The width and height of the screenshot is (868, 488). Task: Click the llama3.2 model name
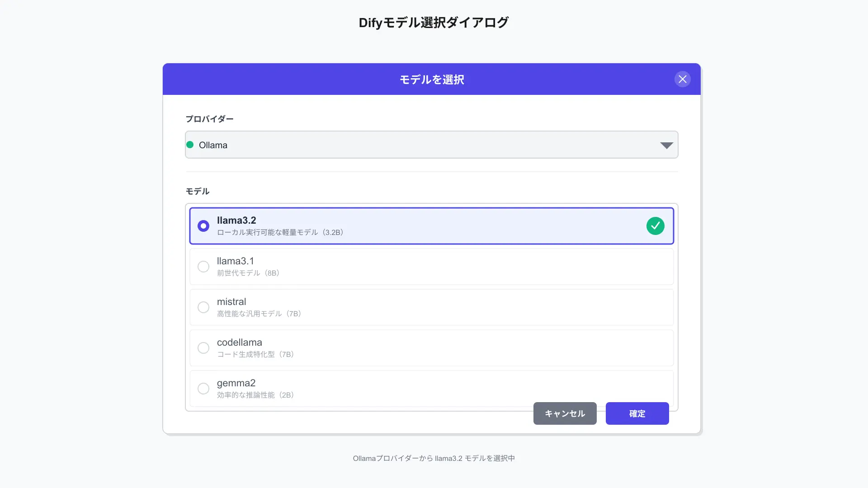[x=236, y=221]
